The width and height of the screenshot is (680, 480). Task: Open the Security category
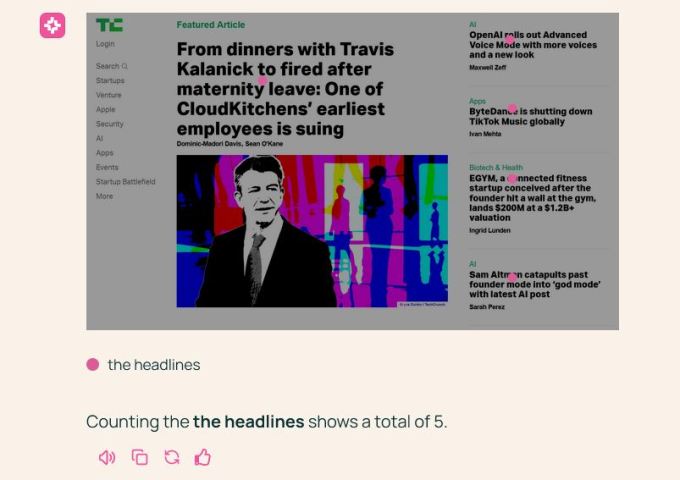click(x=110, y=124)
